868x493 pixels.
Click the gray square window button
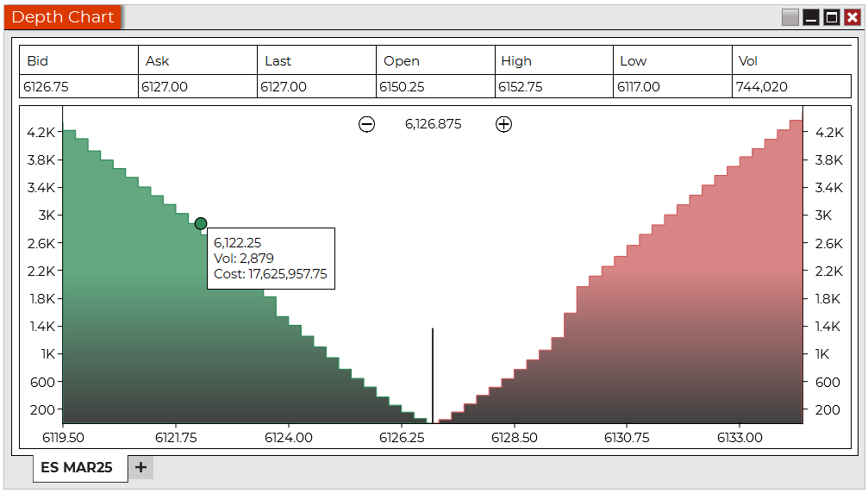click(x=790, y=18)
